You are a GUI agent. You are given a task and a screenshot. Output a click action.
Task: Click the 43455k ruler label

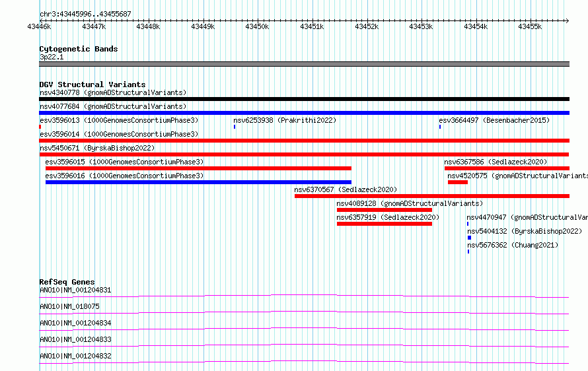pyautogui.click(x=530, y=26)
